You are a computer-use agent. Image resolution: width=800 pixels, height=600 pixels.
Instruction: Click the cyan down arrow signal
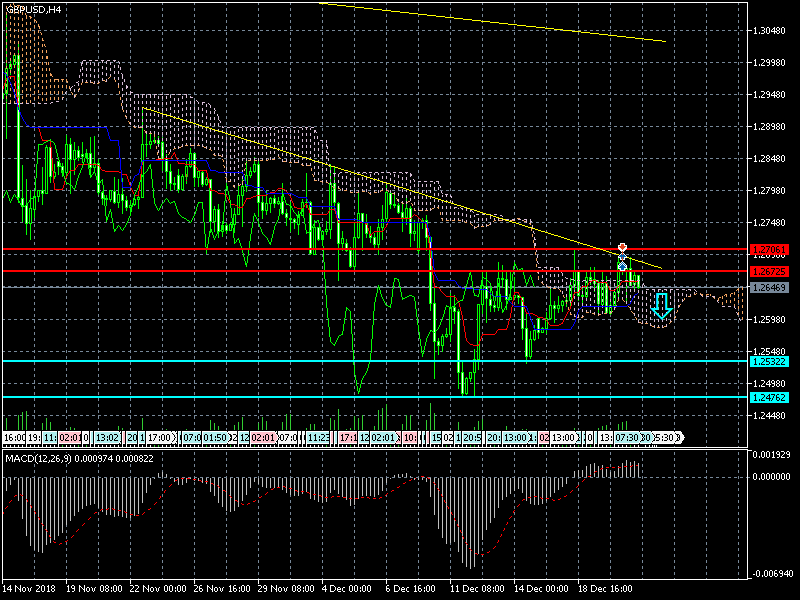click(661, 306)
